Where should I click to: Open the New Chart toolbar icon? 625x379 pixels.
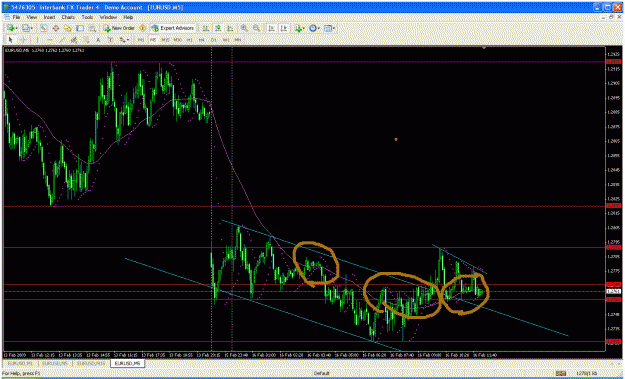10,28
